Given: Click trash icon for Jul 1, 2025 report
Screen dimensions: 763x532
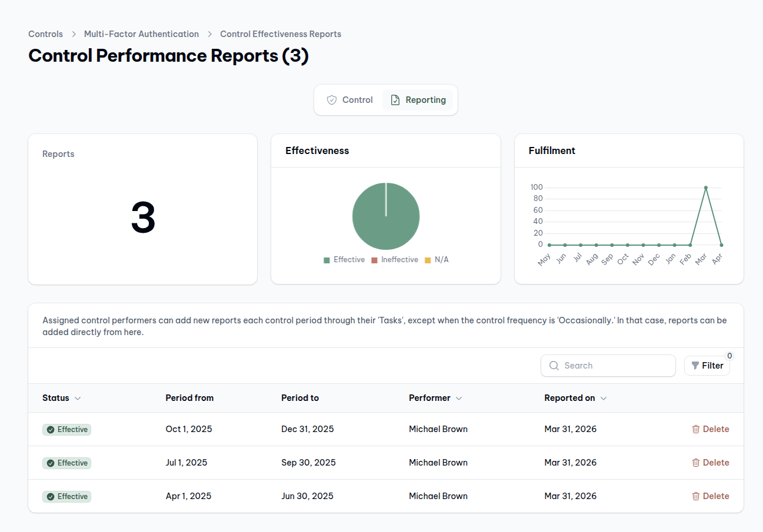Looking at the screenshot, I should (x=696, y=463).
